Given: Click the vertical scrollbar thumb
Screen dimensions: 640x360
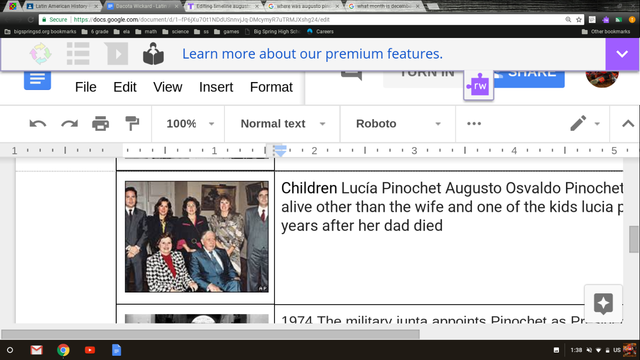Looking at the screenshot, I should click(x=634, y=239).
